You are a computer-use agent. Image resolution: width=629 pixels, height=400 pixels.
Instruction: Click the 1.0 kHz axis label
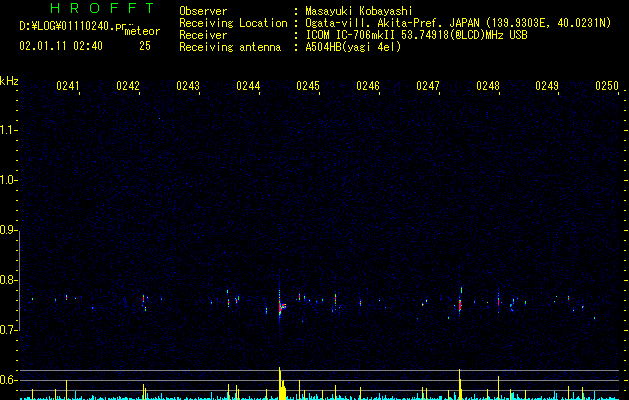pyautogui.click(x=8, y=180)
